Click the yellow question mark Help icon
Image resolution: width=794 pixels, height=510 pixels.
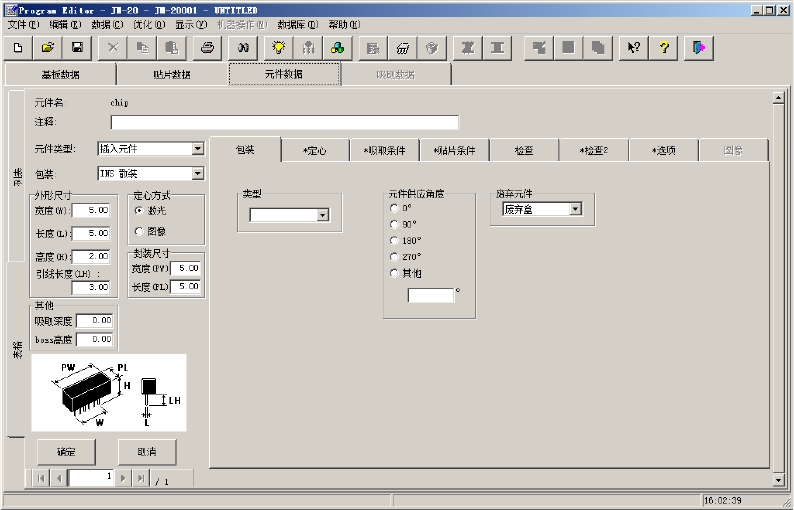[x=663, y=47]
